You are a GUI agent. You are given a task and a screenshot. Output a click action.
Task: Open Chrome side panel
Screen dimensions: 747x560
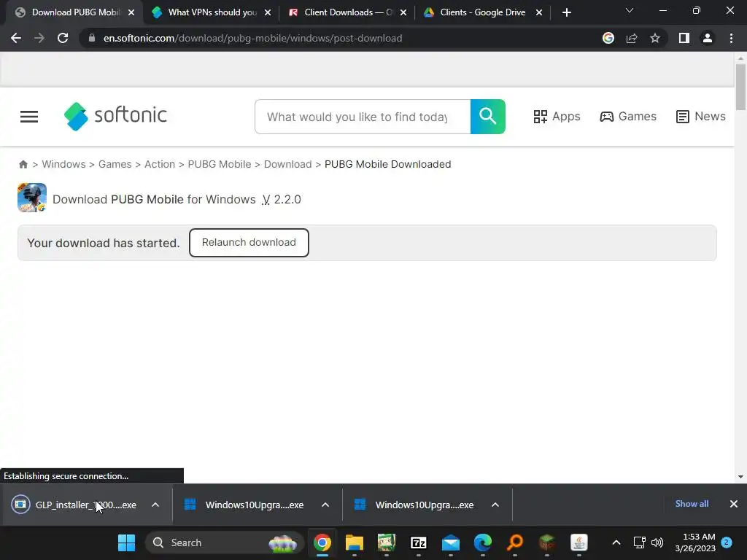coord(684,38)
